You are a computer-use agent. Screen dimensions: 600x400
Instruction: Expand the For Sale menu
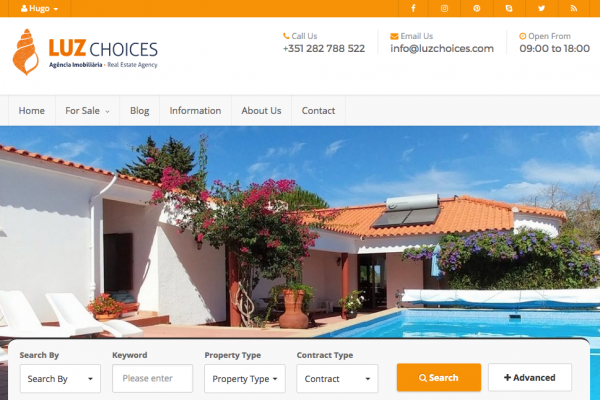coord(87,111)
